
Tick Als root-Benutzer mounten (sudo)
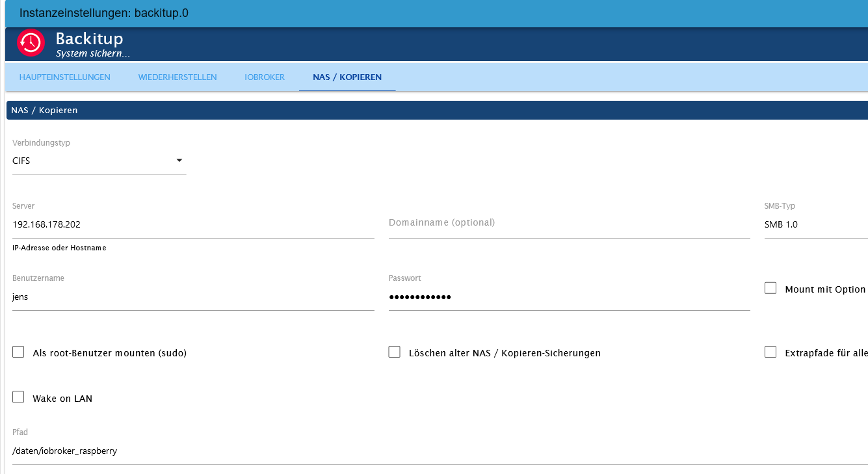point(18,352)
